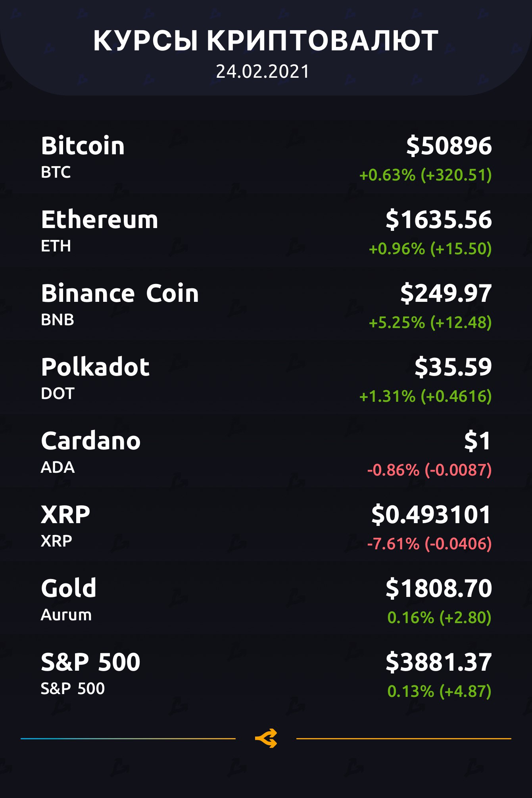Screen dimensions: 532x798
Task: Open the Gold entry name
Action: coord(69,588)
